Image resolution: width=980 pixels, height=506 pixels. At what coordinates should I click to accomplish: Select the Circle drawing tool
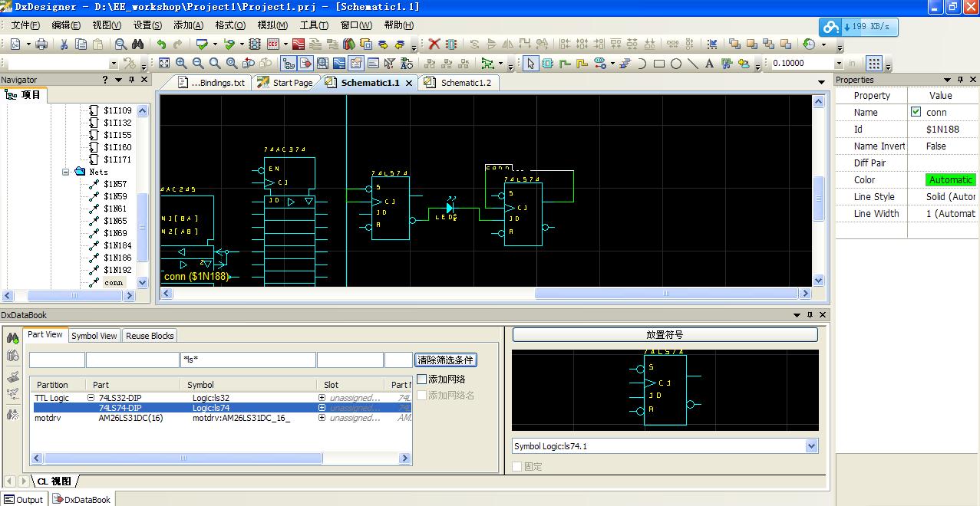click(x=676, y=64)
